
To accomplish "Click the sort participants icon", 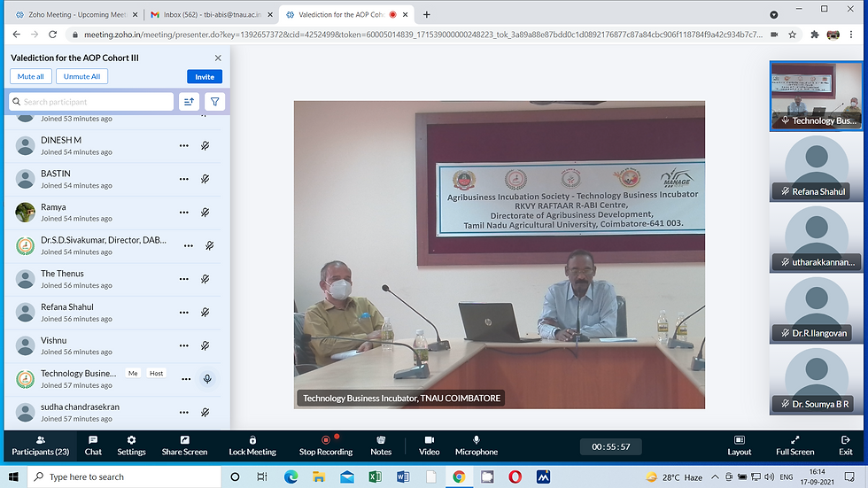I will click(x=189, y=102).
